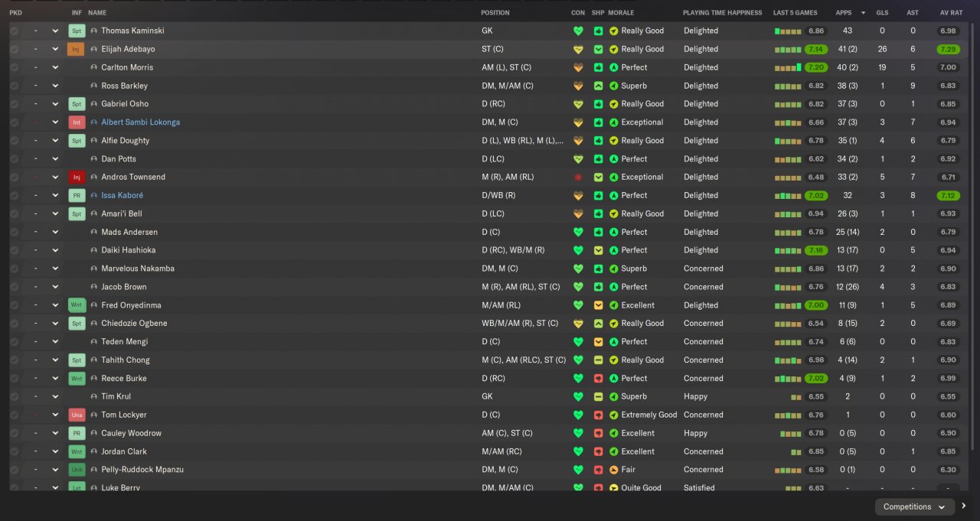980x521 pixels.
Task: Open position dropdown chevron for Gabriel Osho
Action: click(55, 104)
